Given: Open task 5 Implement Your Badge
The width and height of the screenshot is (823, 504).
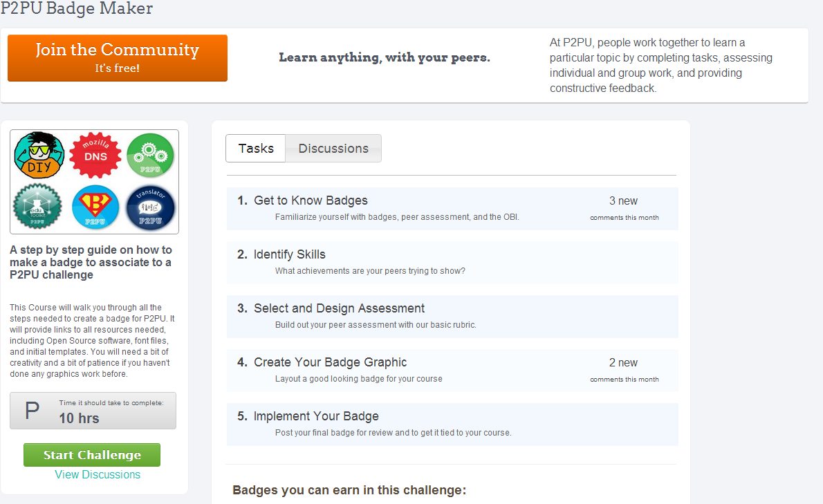Looking at the screenshot, I should click(x=316, y=416).
